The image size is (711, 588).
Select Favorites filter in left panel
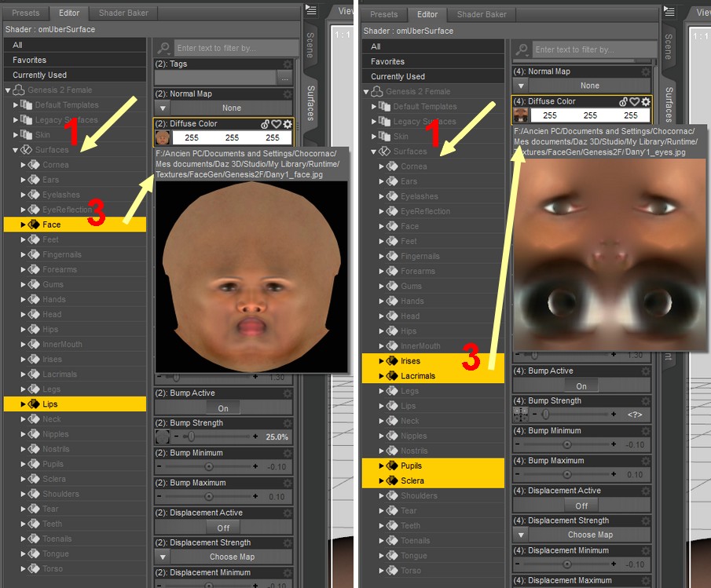pyautogui.click(x=75, y=60)
